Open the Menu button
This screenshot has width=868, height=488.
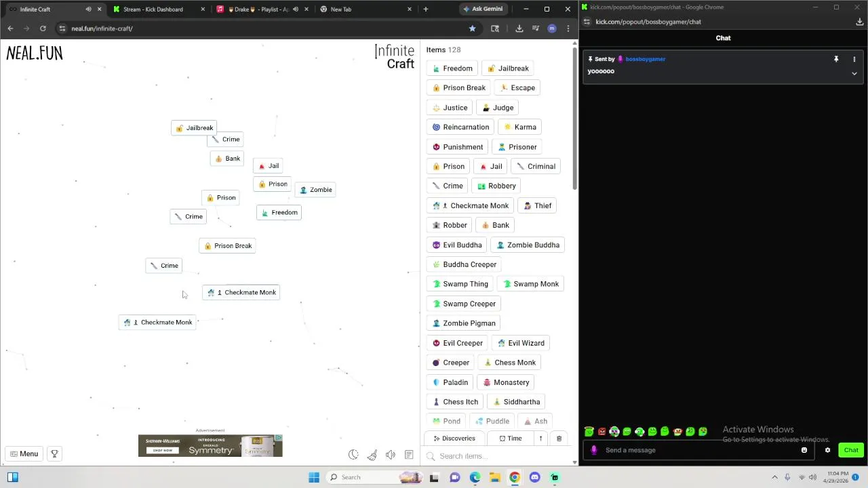point(24,454)
